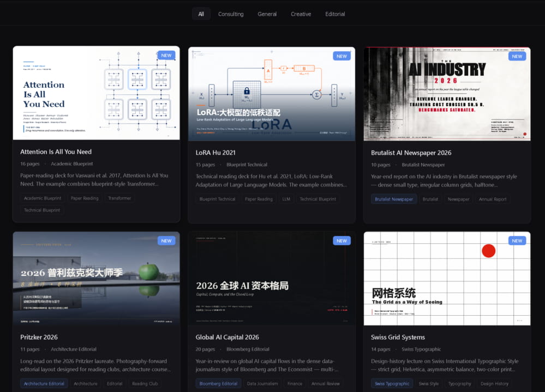This screenshot has height=392, width=545.
Task: Click the '20 pages' text
Action: (206, 349)
